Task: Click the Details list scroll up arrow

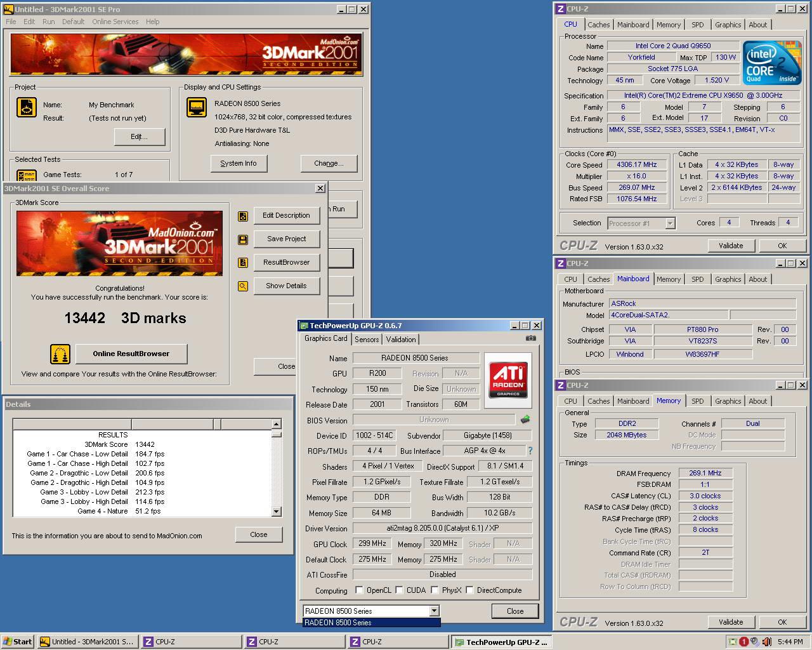Action: coord(277,424)
